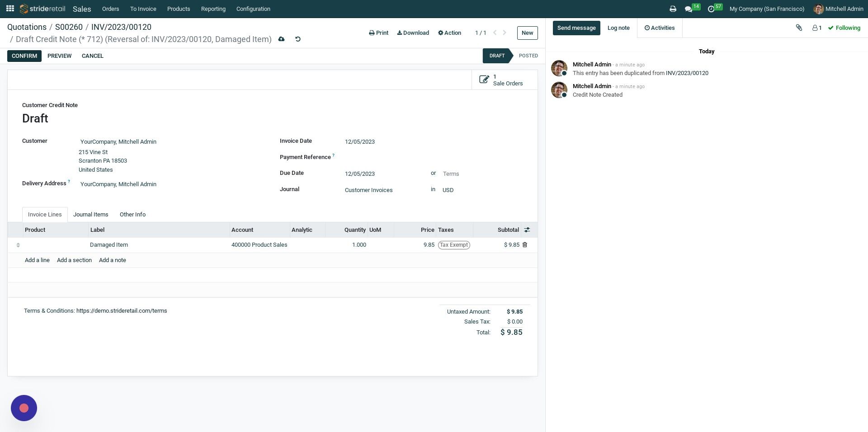Discard changes with the undo icon

tap(297, 39)
